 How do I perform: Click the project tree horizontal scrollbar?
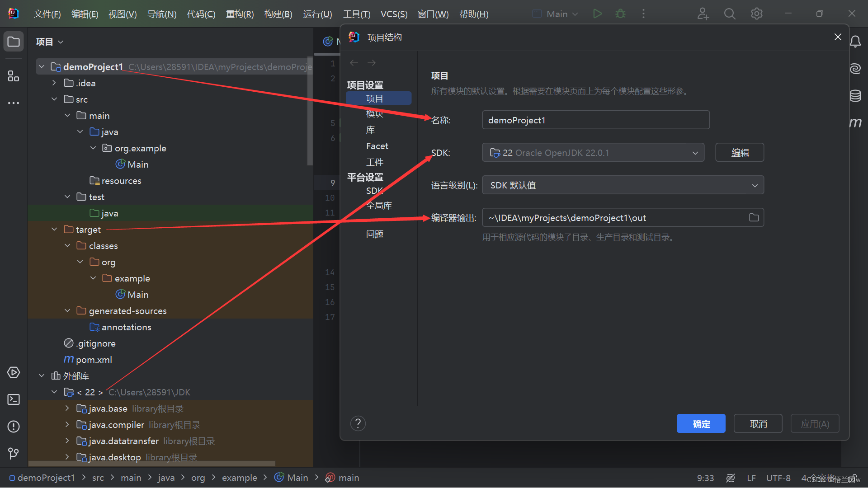tap(152, 463)
